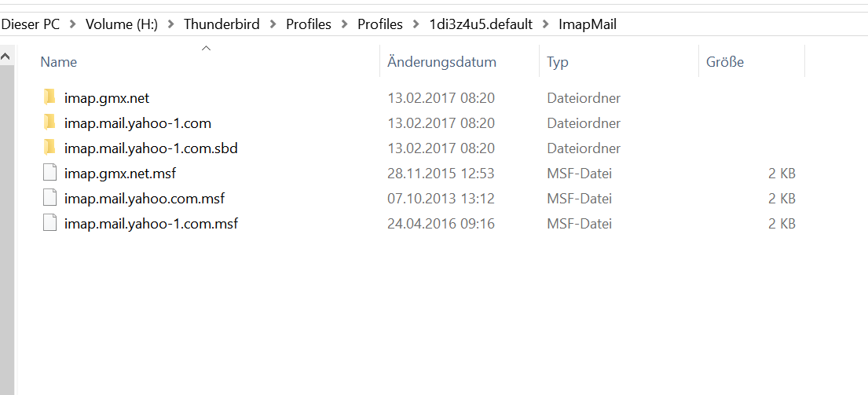Sort list by Typ column

tap(558, 62)
